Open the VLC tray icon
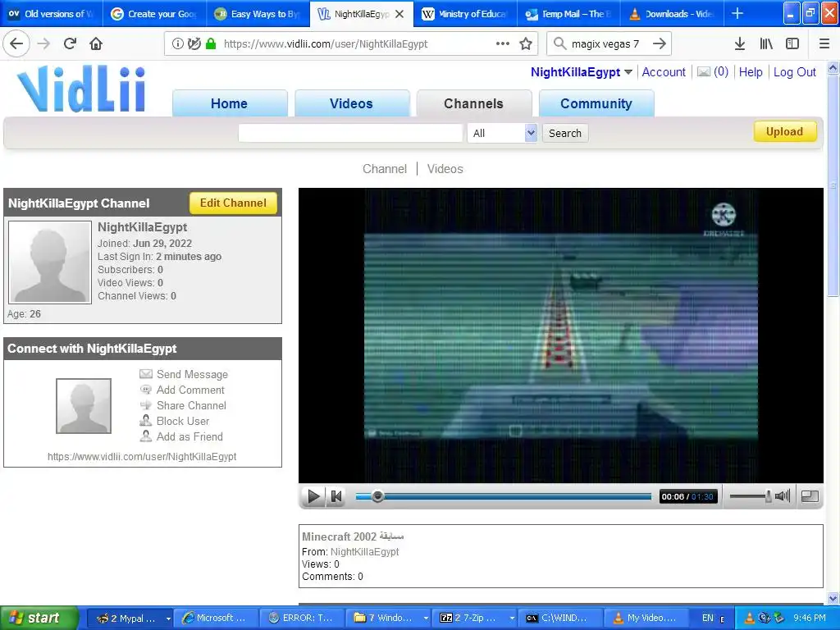The image size is (840, 630). point(750,618)
